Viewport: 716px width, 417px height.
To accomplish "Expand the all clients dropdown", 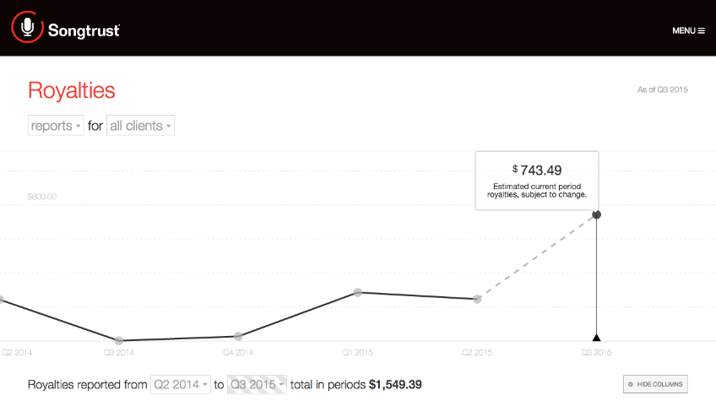I will click(x=141, y=126).
